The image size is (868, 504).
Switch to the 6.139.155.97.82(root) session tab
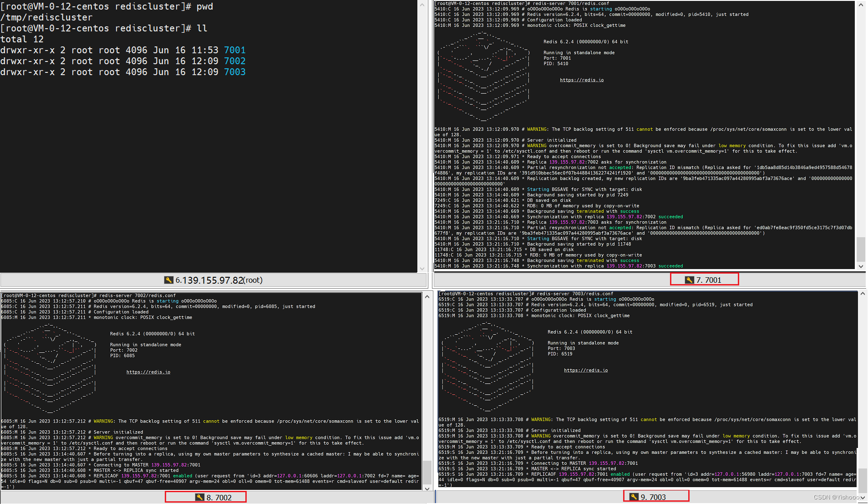213,280
